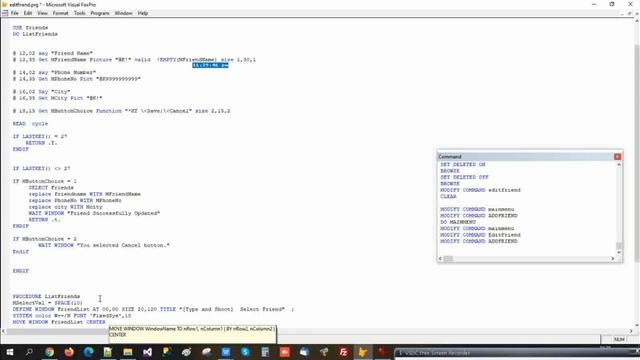640x360 pixels.
Task: Click 'MOVE WINDOW FriendList CENTER' line
Action: point(59,322)
